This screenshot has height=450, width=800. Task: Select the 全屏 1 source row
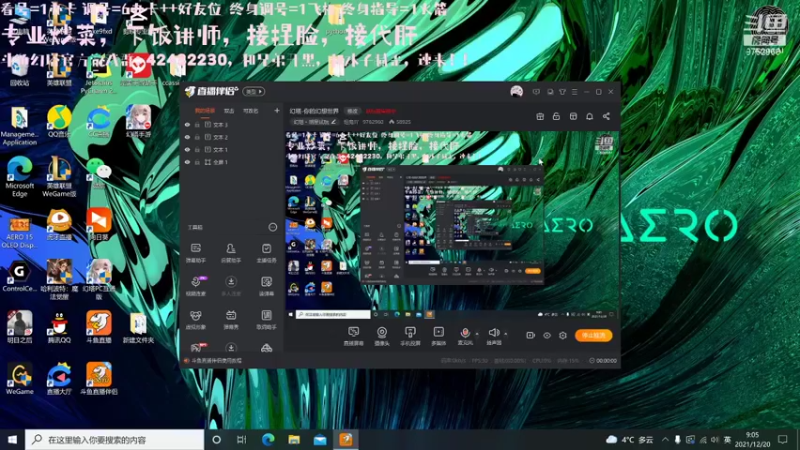coord(233,162)
